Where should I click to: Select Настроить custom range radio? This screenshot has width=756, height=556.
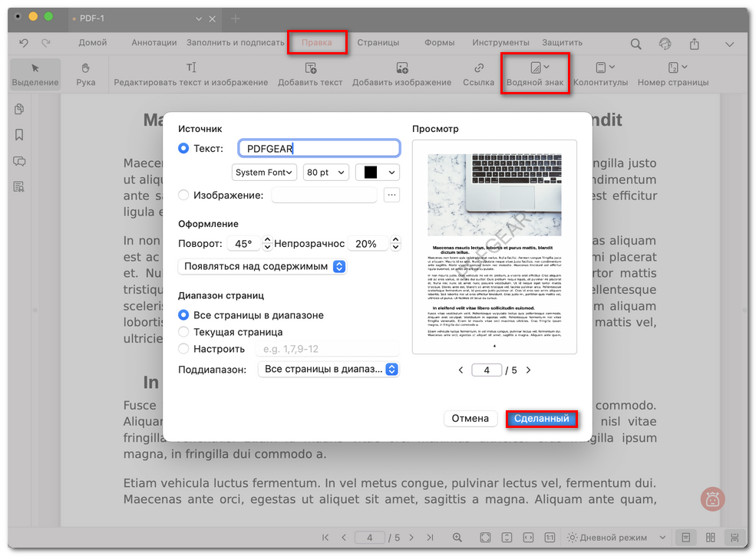(183, 349)
